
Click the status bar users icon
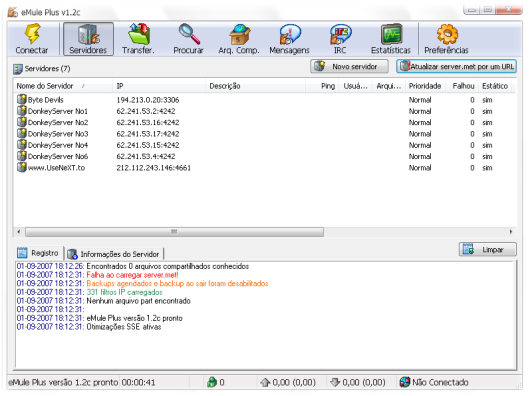(x=212, y=382)
